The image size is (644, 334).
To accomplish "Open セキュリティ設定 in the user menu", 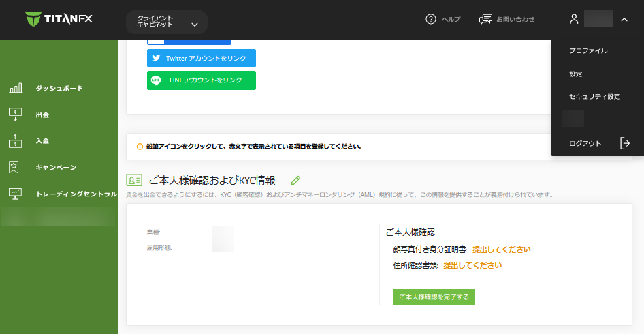I will pos(594,97).
